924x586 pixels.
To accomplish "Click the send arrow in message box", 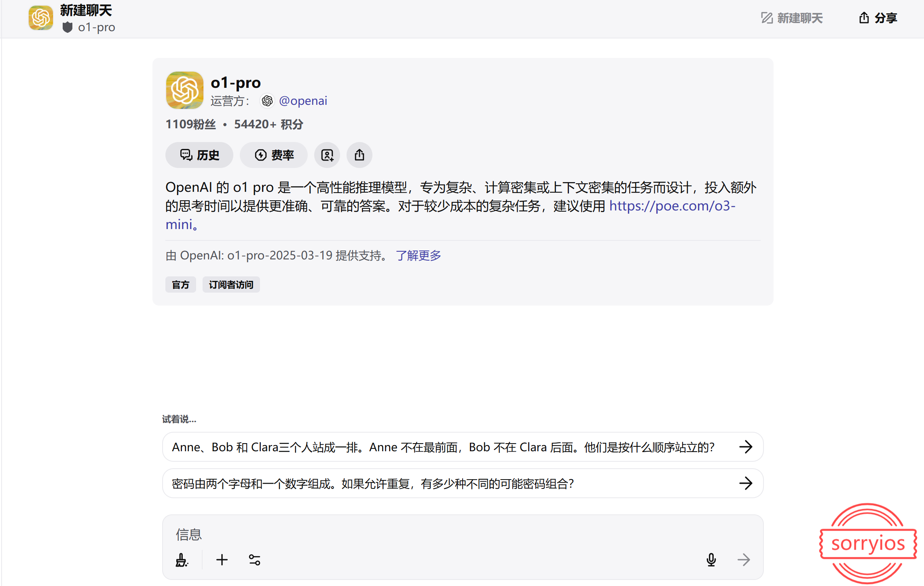I will [744, 560].
